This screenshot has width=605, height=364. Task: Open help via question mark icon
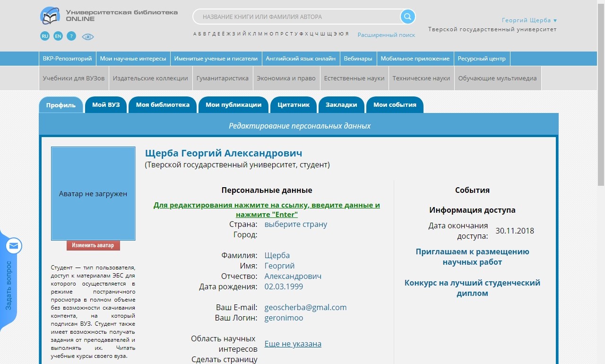(x=71, y=36)
